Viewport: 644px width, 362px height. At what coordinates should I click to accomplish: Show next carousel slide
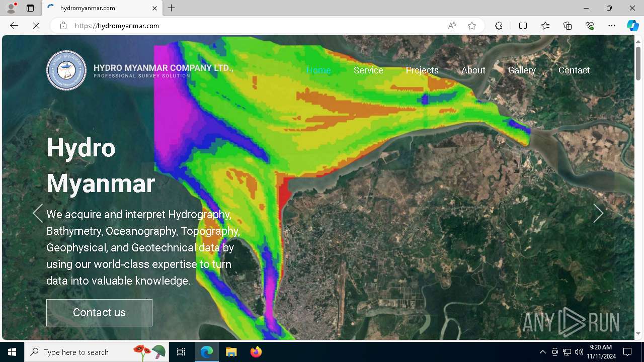pyautogui.click(x=598, y=214)
